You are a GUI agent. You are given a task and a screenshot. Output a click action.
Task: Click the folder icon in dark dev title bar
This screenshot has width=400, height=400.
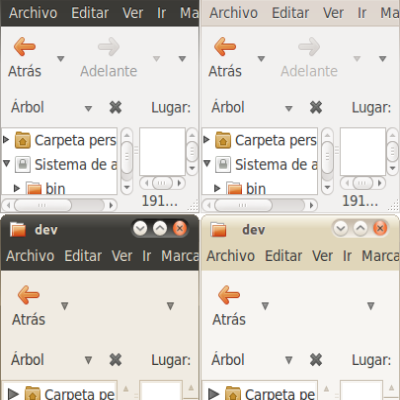[18, 229]
